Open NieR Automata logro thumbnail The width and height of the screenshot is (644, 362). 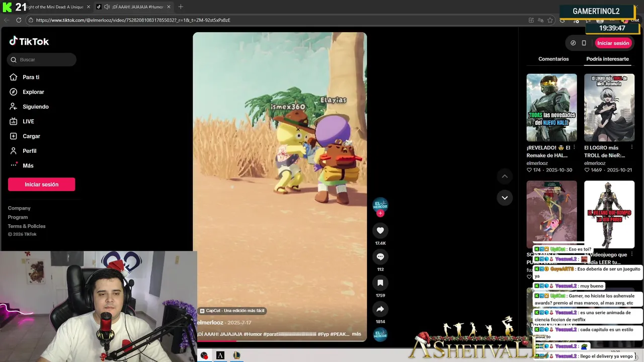click(x=609, y=108)
